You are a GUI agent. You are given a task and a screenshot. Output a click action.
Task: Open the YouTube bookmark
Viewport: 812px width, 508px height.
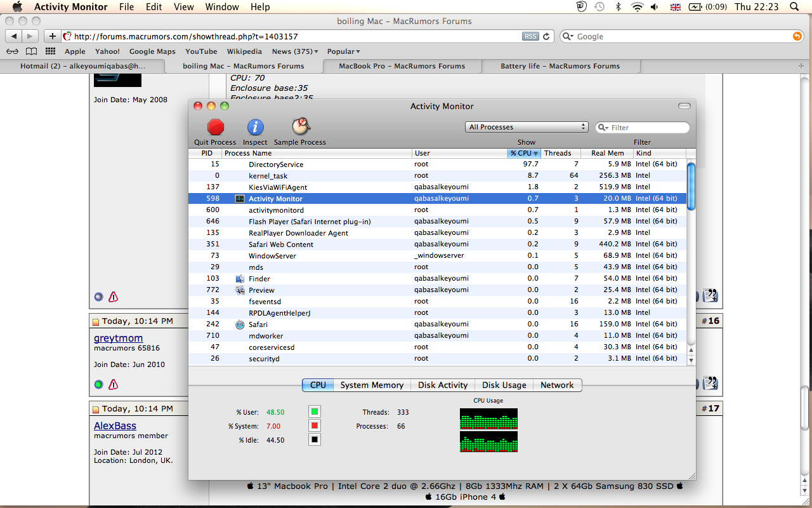click(x=201, y=51)
